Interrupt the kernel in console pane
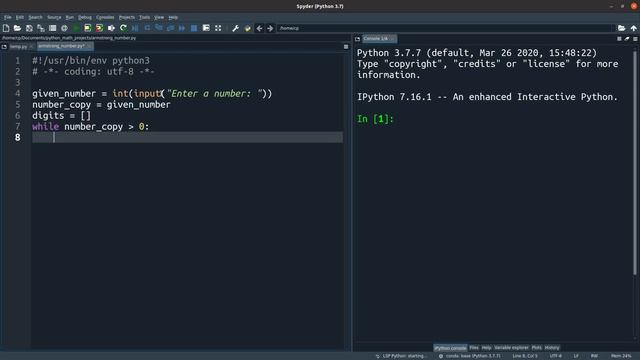This screenshot has height=360, width=640. click(619, 39)
